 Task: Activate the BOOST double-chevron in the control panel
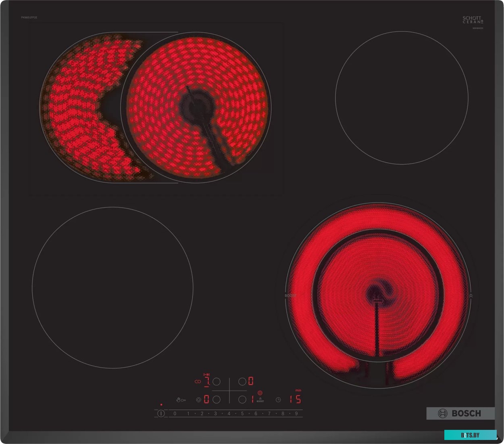click(260, 399)
